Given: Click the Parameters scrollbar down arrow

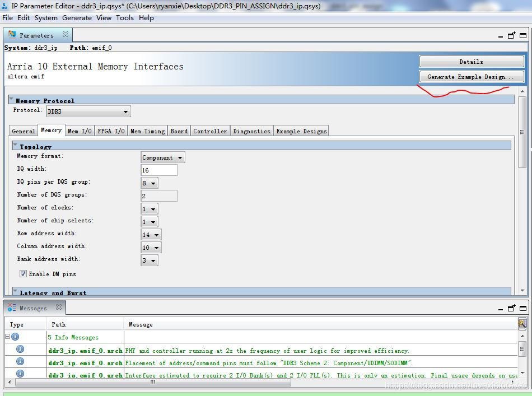Looking at the screenshot, I should [522, 291].
